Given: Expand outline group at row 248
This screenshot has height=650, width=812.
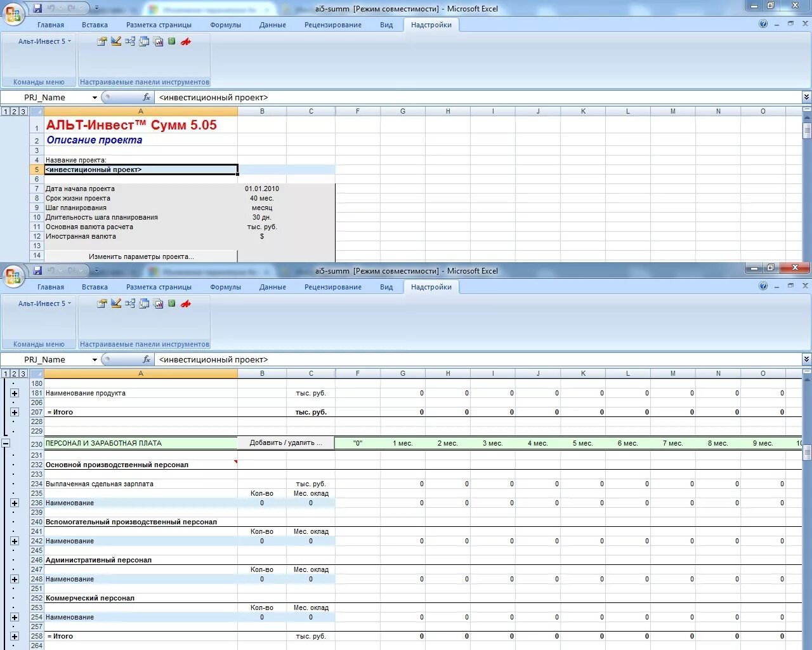Looking at the screenshot, I should click(x=15, y=580).
